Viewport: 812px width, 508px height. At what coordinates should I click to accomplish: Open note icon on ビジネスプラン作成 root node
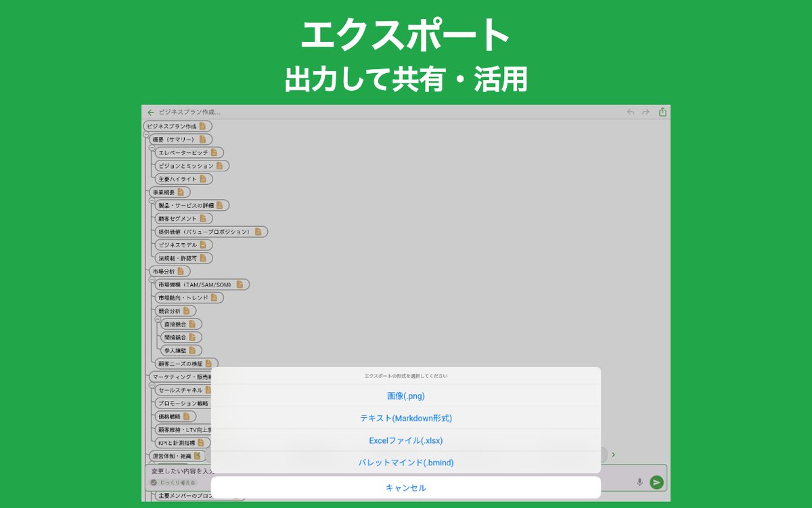click(202, 126)
